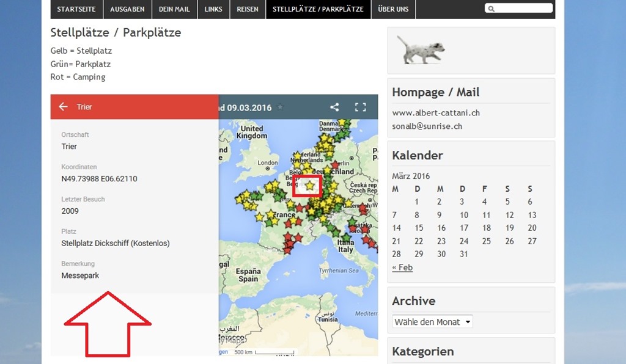Open the Reisen menu item
The height and width of the screenshot is (364, 626).
pos(248,9)
